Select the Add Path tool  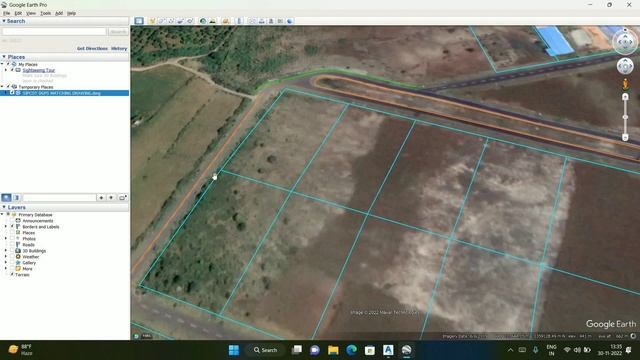(171, 21)
